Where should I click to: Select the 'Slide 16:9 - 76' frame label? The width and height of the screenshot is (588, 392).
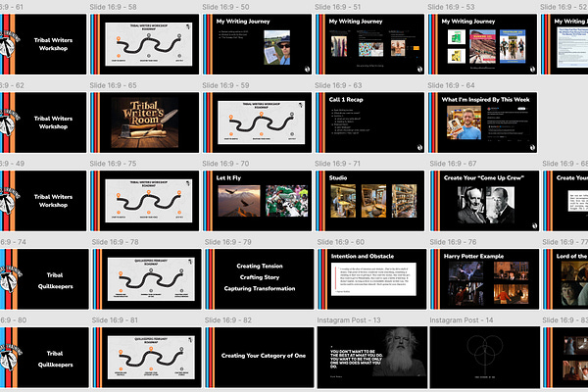[x=453, y=242]
